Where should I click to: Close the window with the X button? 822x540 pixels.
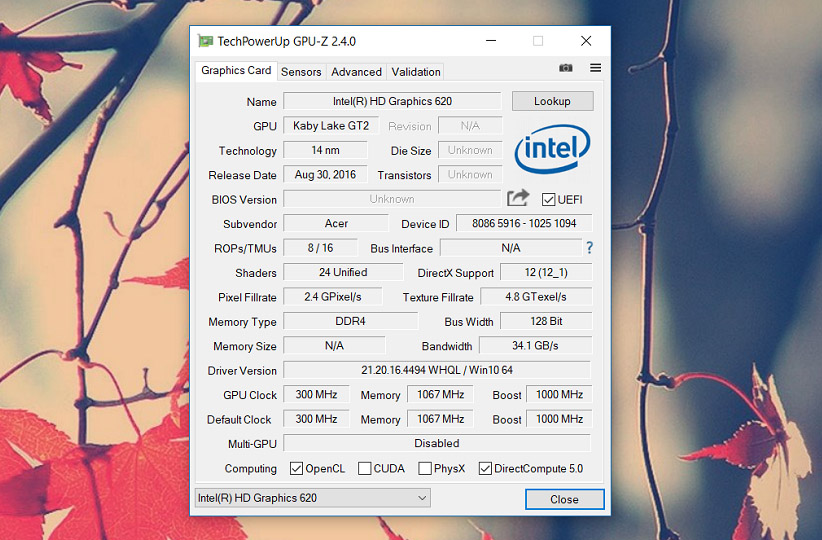(x=586, y=41)
